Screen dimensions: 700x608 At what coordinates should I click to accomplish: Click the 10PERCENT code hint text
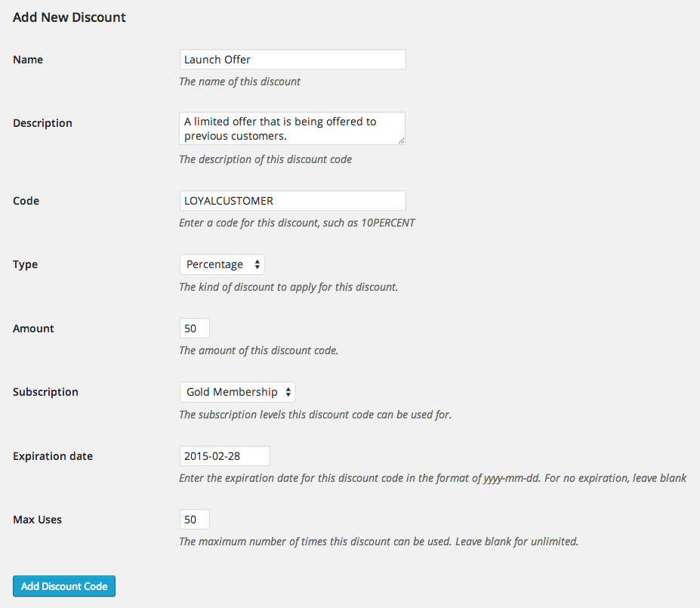pos(388,223)
